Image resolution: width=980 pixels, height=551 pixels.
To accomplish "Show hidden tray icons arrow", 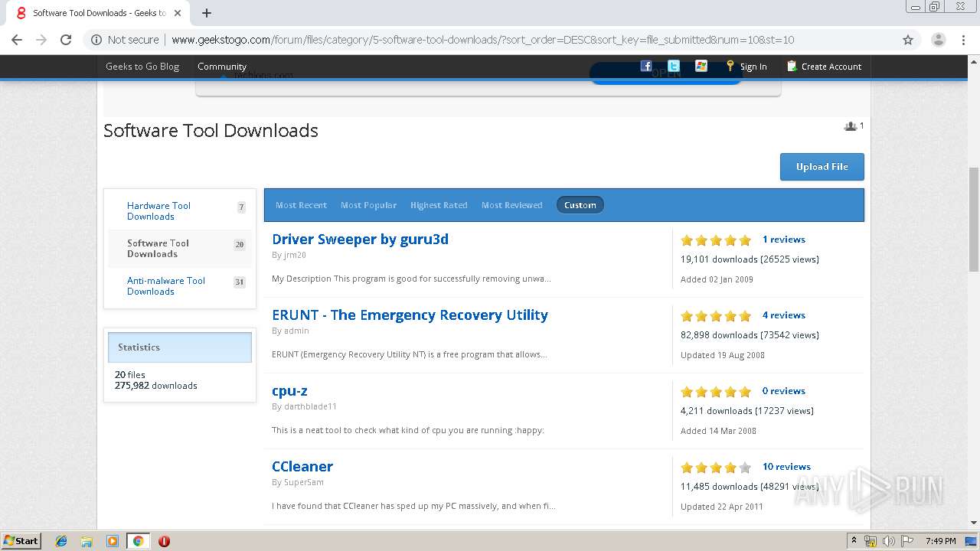I will [x=853, y=541].
